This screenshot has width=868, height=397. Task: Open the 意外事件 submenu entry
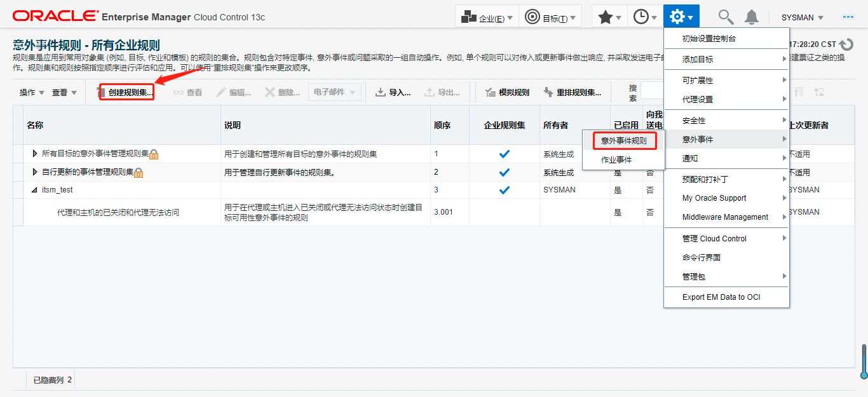(726, 140)
